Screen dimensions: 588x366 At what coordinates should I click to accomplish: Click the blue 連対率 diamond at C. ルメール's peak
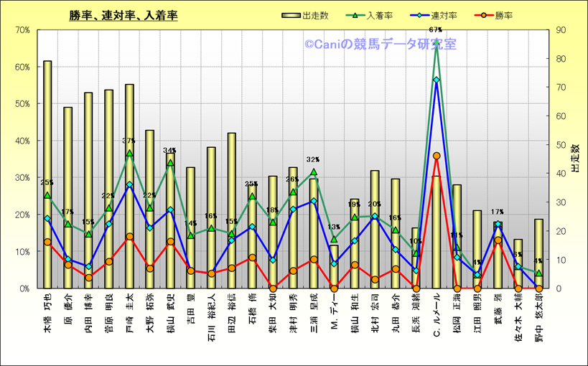point(437,80)
